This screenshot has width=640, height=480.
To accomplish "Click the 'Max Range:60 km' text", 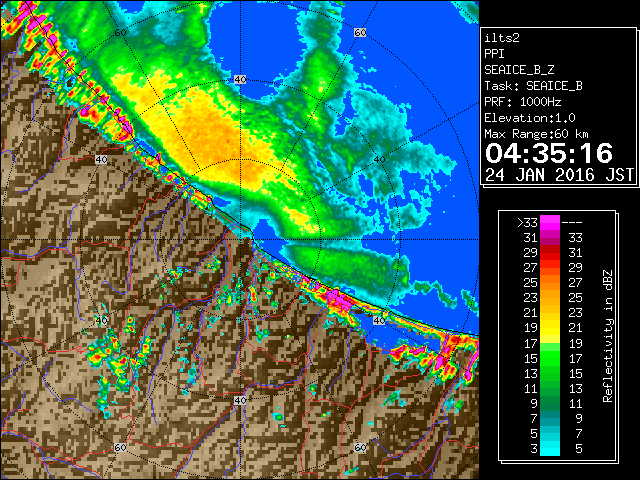I will coord(536,134).
